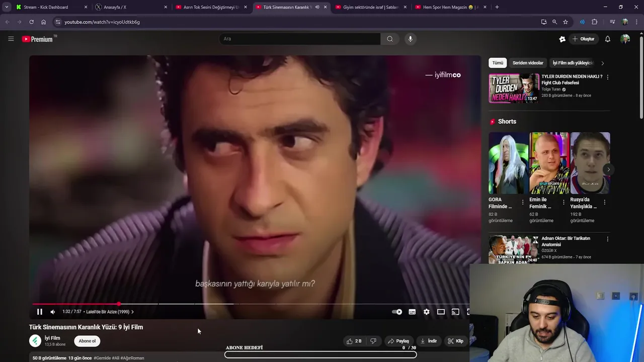The height and width of the screenshot is (362, 644).
Task: Open the media control playlist icon
Action: [x=612, y=22]
